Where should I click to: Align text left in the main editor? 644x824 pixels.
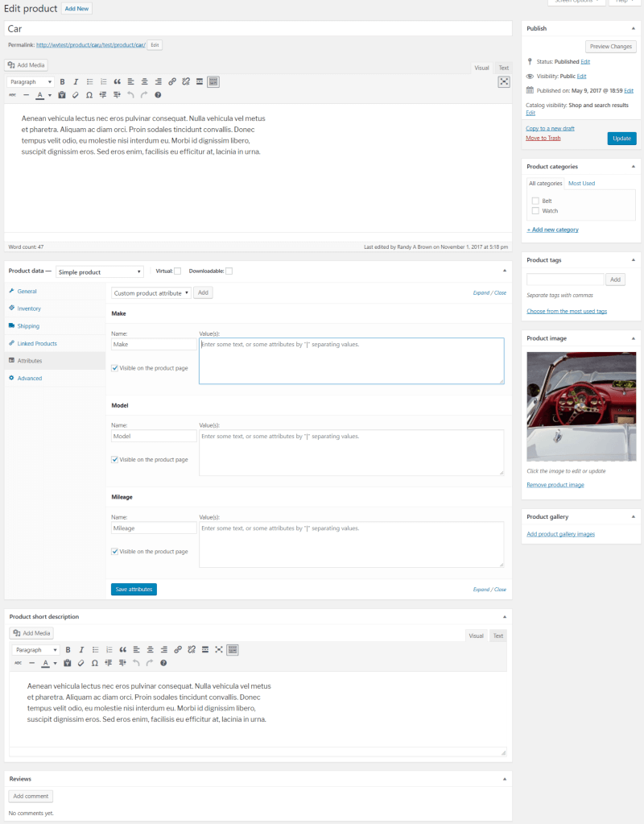point(130,82)
